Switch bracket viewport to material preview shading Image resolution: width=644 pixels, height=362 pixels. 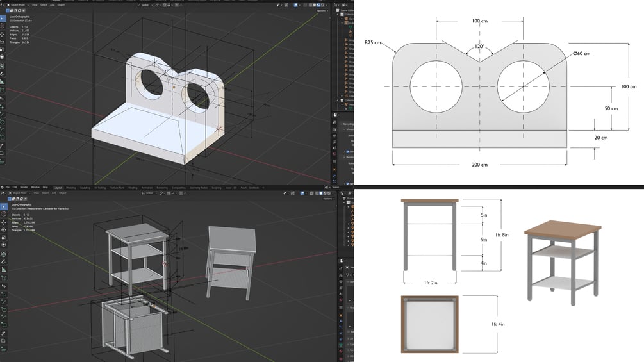318,5
